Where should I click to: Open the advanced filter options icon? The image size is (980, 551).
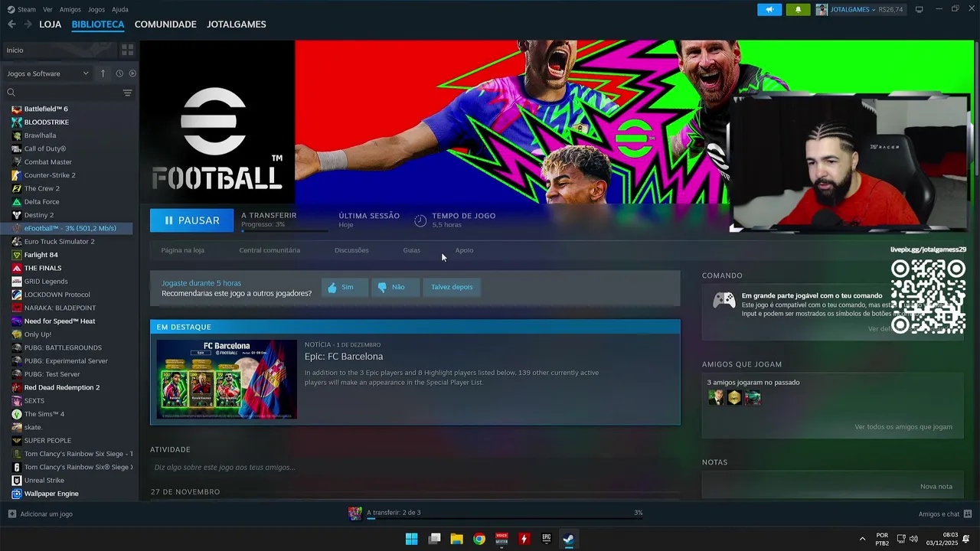(x=127, y=93)
